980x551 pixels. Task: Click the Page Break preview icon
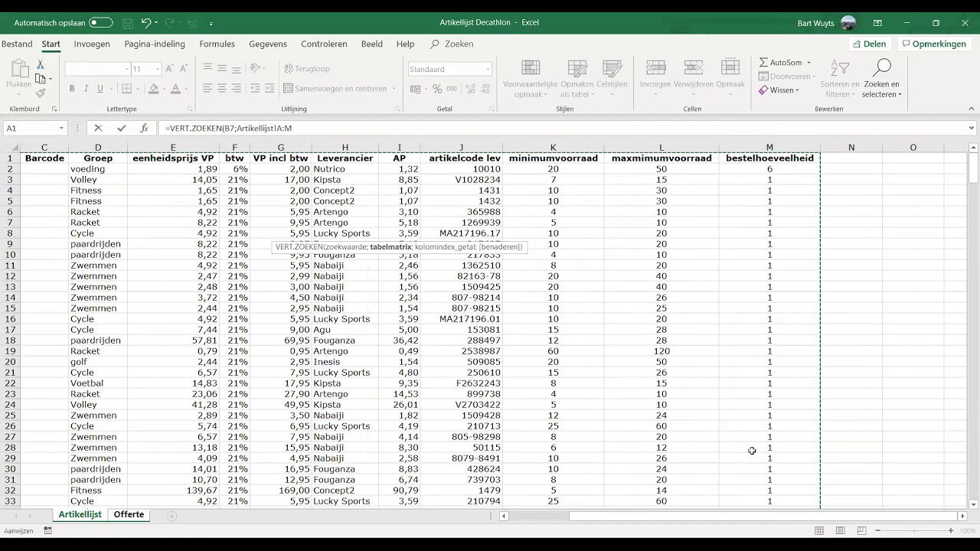tap(862, 531)
